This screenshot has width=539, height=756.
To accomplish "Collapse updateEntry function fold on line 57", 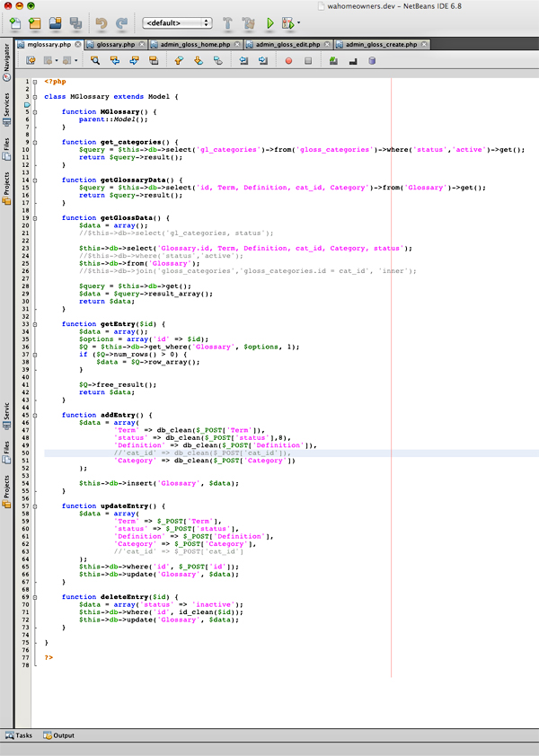I will (x=35, y=506).
